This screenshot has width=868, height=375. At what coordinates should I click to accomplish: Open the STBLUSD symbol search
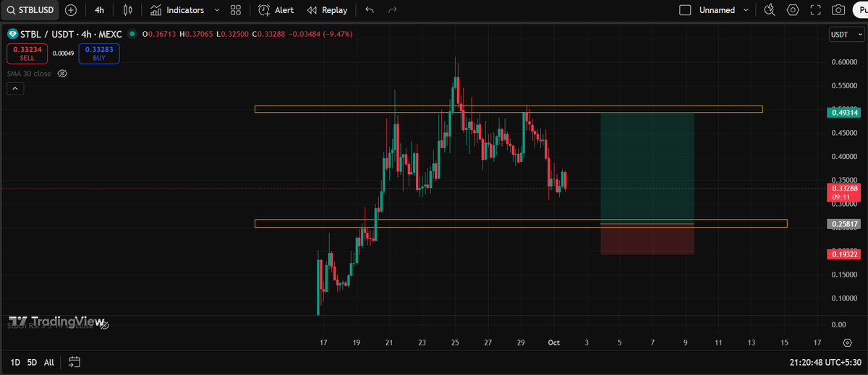(x=30, y=10)
